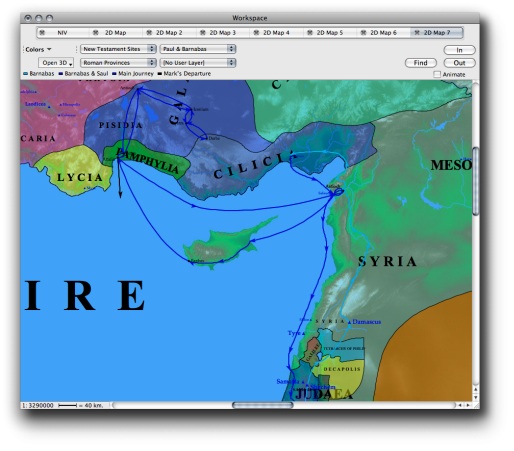Screen dimensions: 514x451
Task: Click the horizontal scrollbar right arrow
Action: (x=468, y=405)
